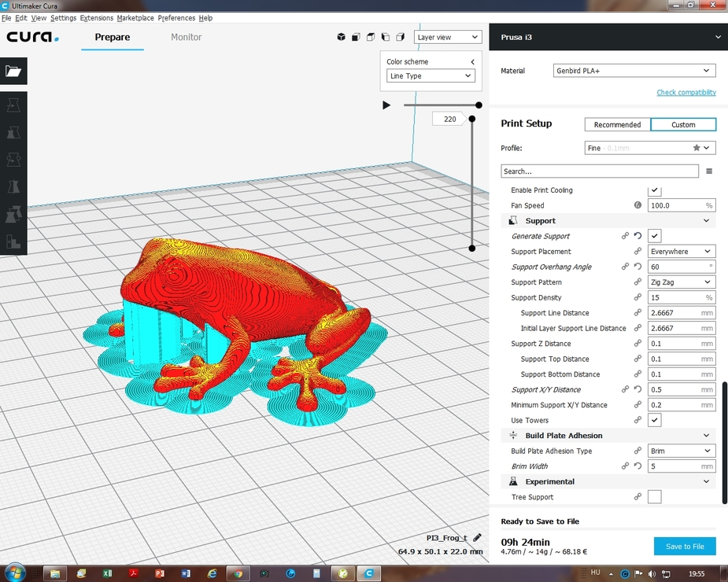The height and width of the screenshot is (582, 728).
Task: Click the Save to File button
Action: click(x=685, y=547)
